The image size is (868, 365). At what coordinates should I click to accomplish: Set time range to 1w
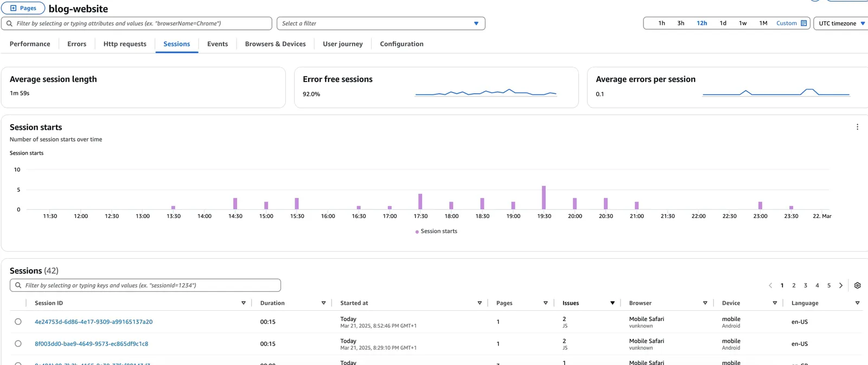[x=743, y=23]
